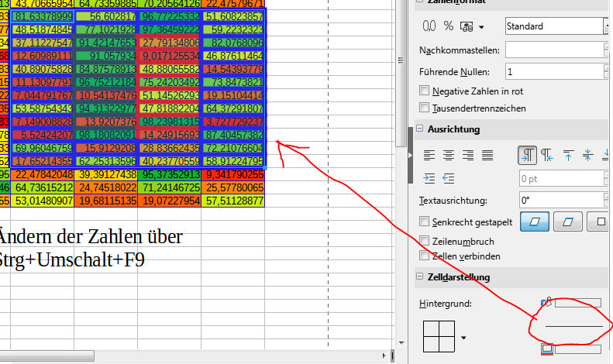This screenshot has width=613, height=364.
Task: Open the border line color swatch
Action: (x=578, y=349)
